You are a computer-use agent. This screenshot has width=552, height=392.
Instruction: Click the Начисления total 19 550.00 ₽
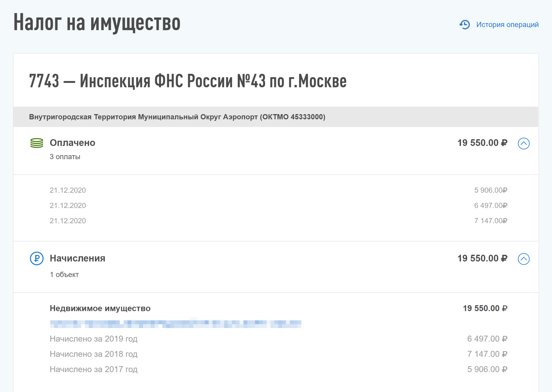click(482, 258)
